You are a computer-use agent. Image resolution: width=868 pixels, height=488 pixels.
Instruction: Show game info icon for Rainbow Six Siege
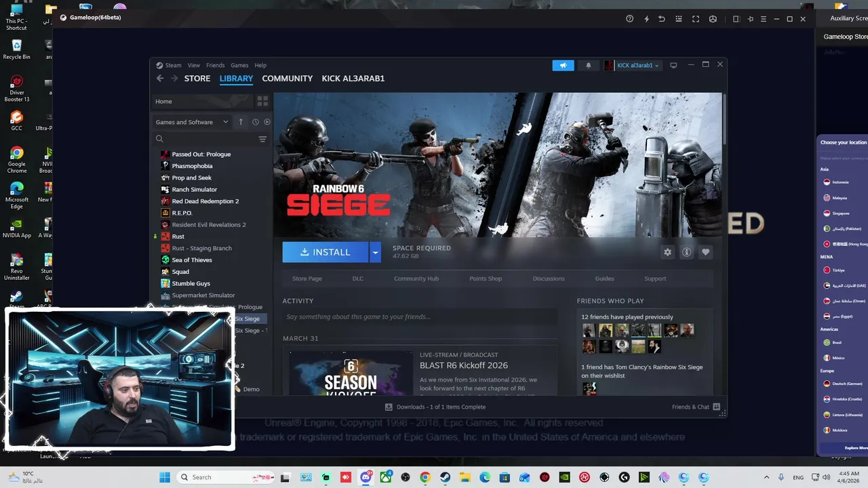pos(686,252)
